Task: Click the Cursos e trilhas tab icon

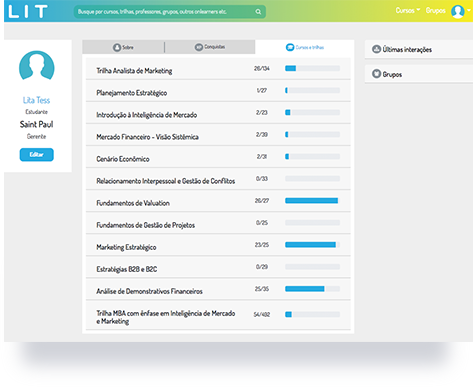Action: point(290,47)
